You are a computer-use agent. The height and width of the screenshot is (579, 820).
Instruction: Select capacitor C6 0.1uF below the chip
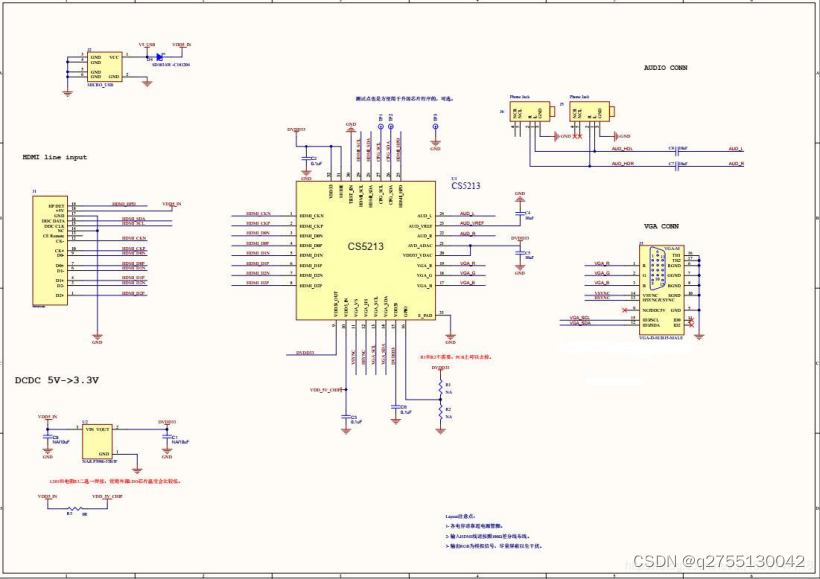(x=396, y=406)
